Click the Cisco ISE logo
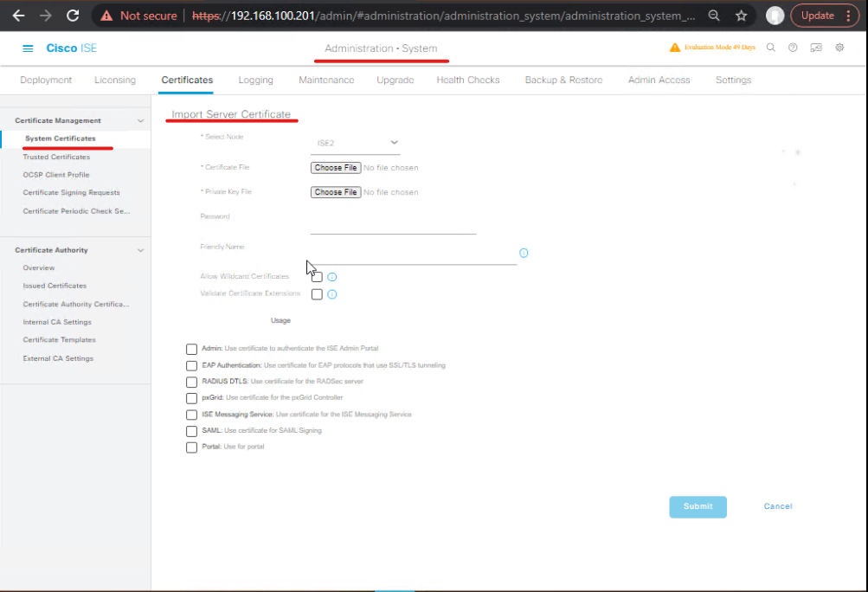 [x=72, y=48]
